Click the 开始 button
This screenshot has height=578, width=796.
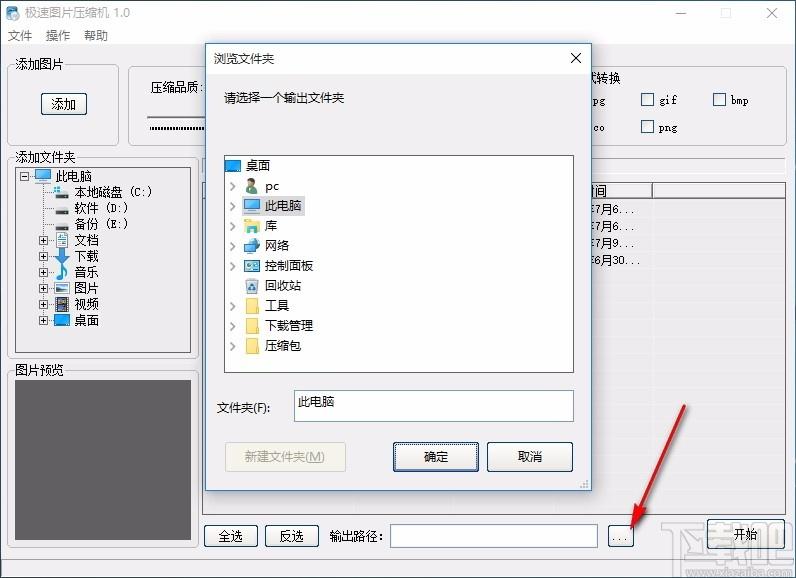pos(745,534)
